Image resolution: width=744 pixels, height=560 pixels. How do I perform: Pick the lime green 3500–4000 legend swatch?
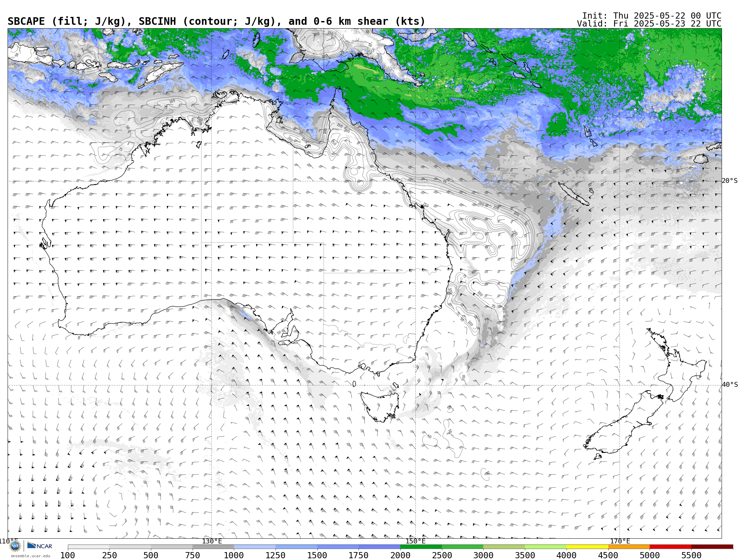point(546,547)
